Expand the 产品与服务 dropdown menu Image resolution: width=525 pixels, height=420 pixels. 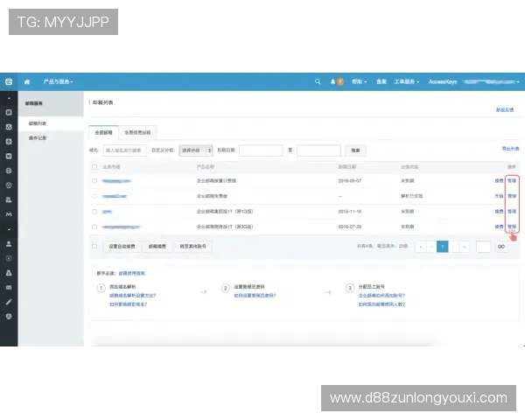point(58,81)
